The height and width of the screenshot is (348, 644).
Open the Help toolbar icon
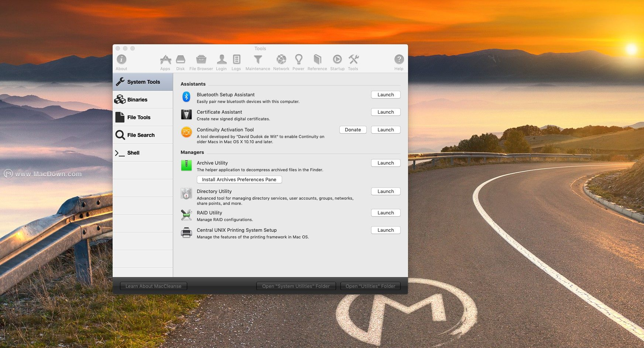399,62
